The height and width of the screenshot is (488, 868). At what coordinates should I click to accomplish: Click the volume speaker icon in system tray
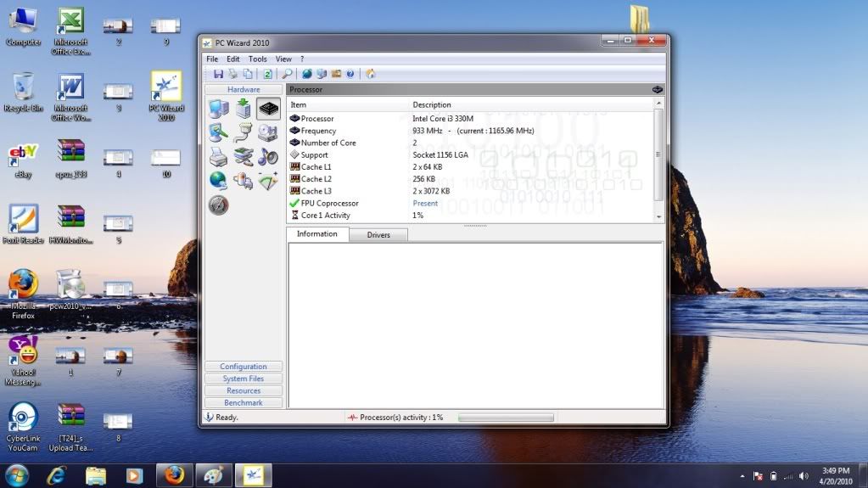pos(804,476)
